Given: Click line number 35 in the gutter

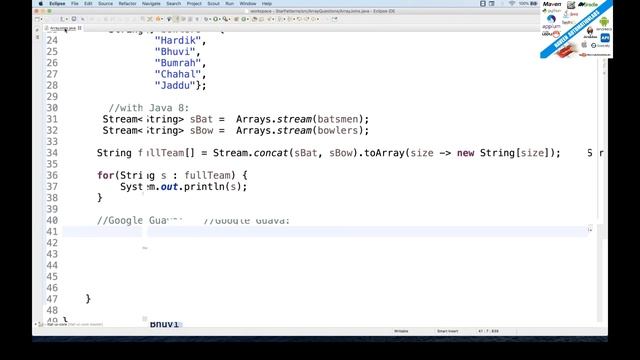Looking at the screenshot, I should pos(52,164).
